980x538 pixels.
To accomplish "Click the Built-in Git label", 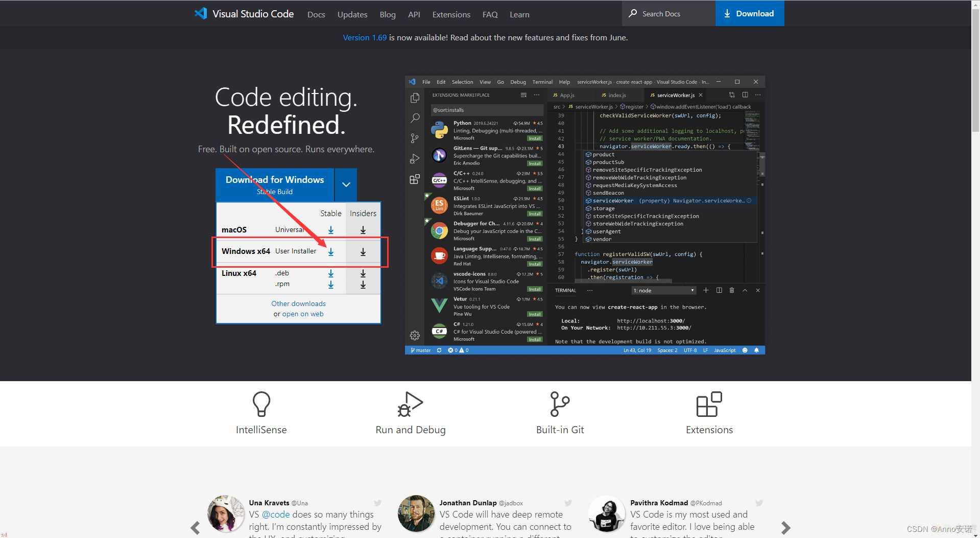I will pyautogui.click(x=560, y=430).
